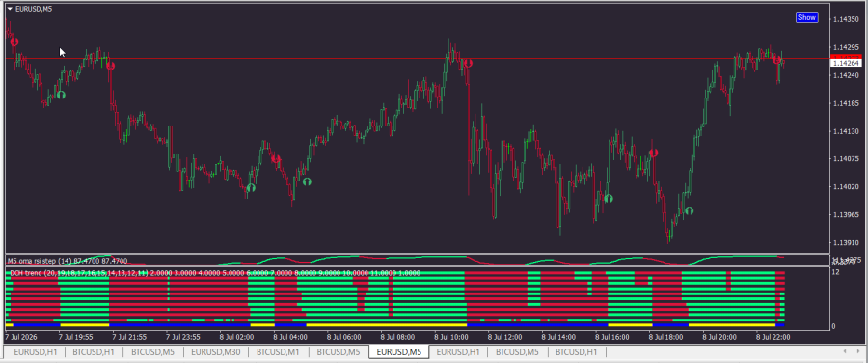Click the 7 Jul 2026 date label

pyautogui.click(x=20, y=337)
